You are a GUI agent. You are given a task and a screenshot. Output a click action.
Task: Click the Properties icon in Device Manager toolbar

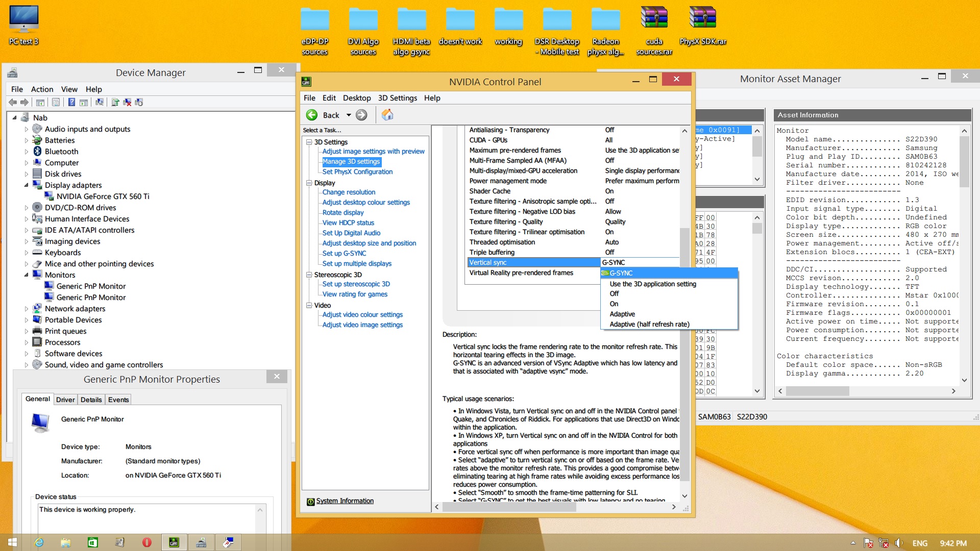pyautogui.click(x=56, y=103)
